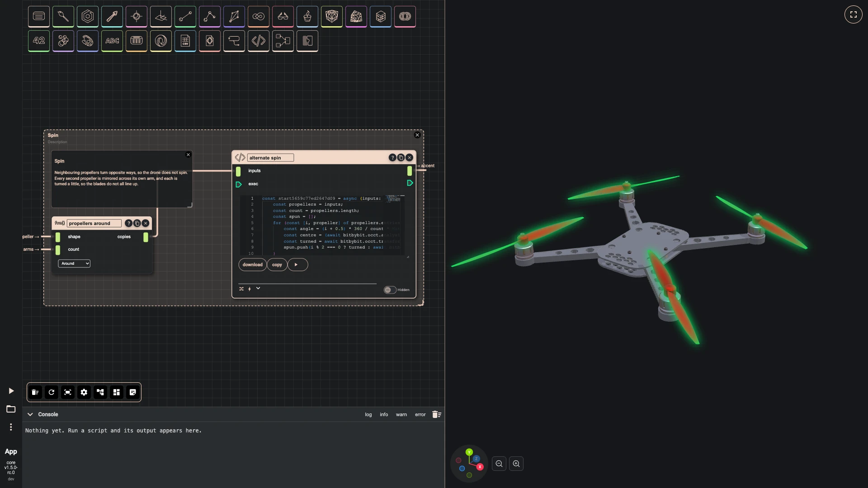Image resolution: width=868 pixels, height=488 pixels.
Task: Open the infinity loop category icon
Action: (259, 17)
